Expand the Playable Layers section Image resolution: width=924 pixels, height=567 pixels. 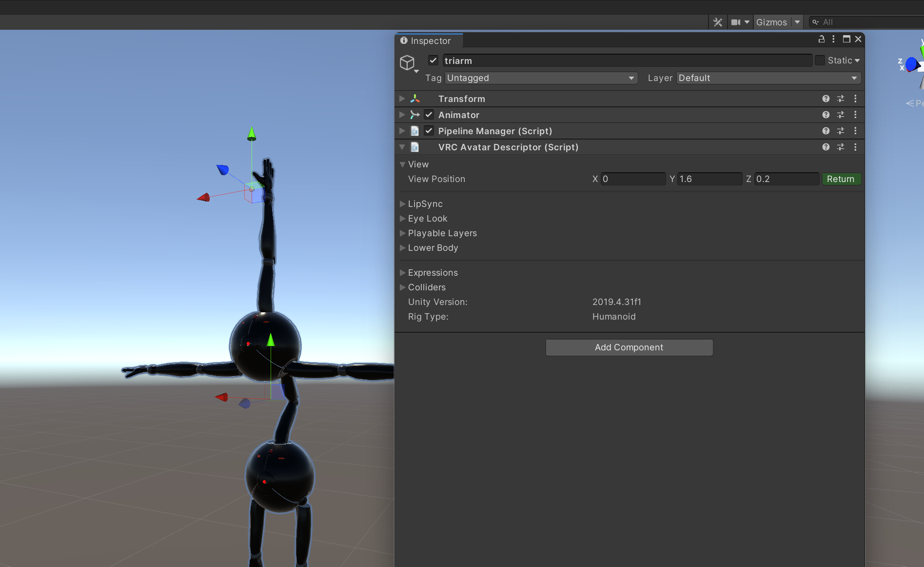[442, 233]
